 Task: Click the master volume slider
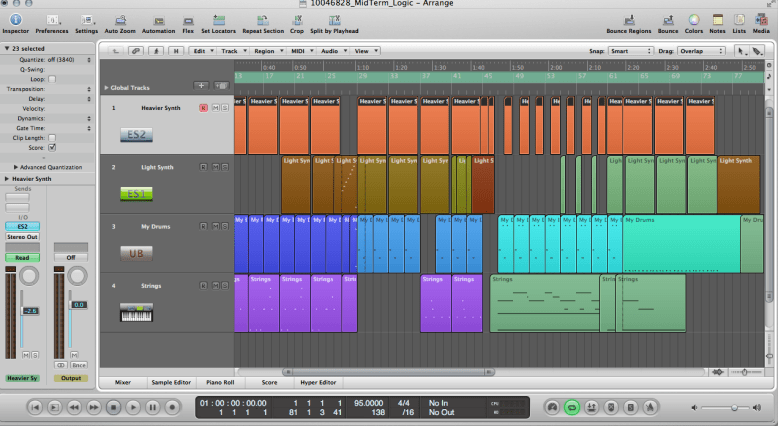click(x=732, y=408)
